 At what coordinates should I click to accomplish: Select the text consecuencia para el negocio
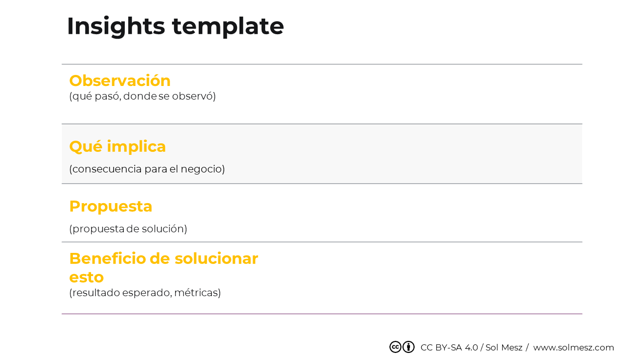tap(147, 169)
